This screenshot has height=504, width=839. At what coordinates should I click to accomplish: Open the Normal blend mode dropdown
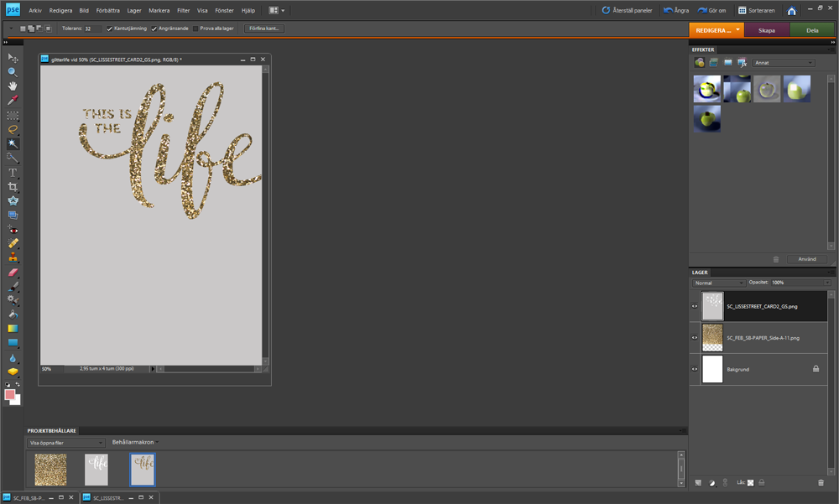tap(719, 283)
